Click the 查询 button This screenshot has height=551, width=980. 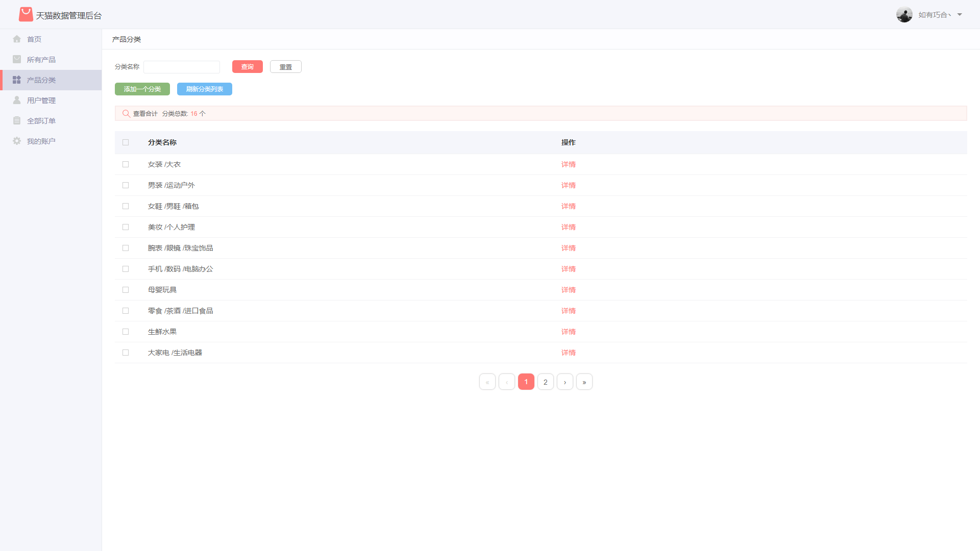click(x=248, y=67)
